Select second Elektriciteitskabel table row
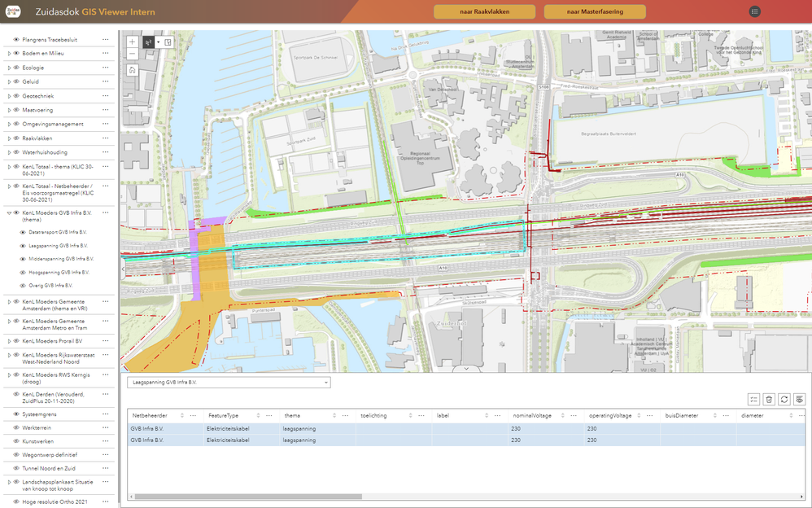The height and width of the screenshot is (508, 812). (465, 440)
